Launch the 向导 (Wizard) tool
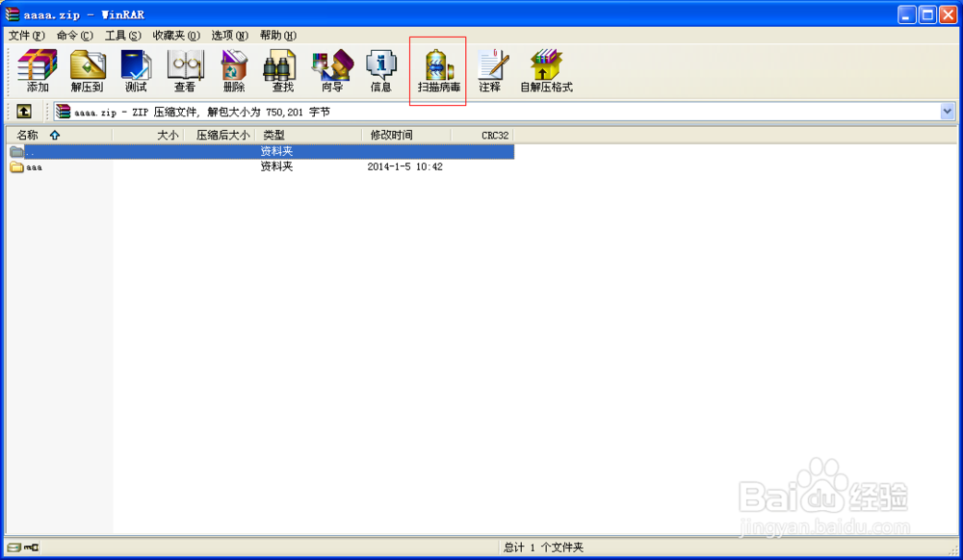Screen dimensions: 963x560 coord(332,70)
